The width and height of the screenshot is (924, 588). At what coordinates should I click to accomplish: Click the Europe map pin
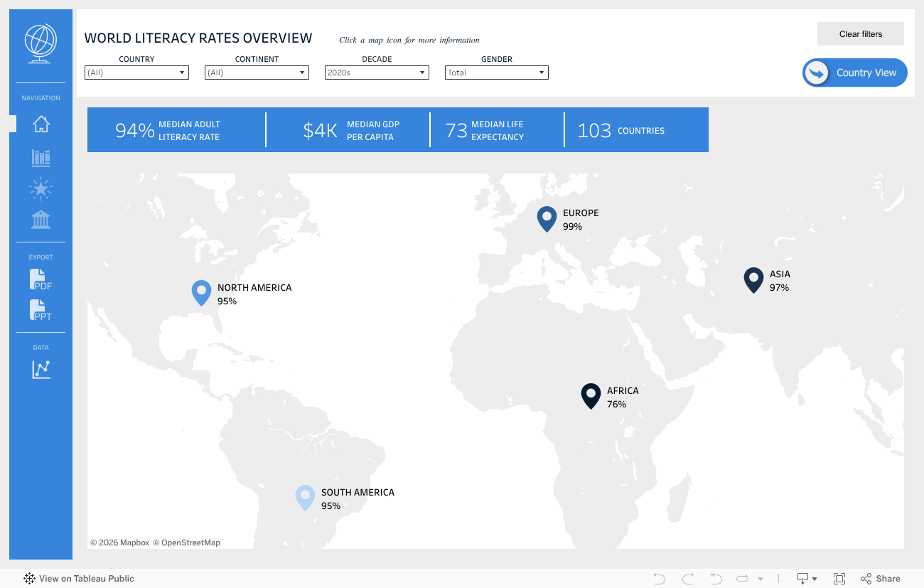546,218
